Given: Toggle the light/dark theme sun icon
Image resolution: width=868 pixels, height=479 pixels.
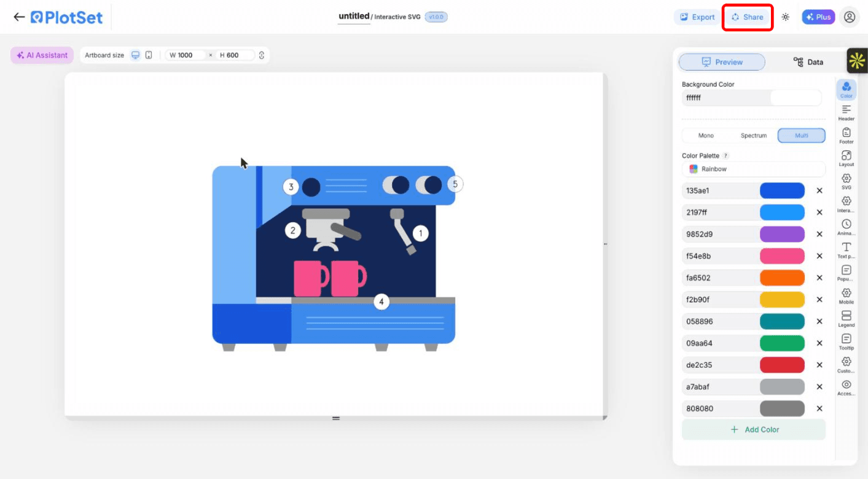Looking at the screenshot, I should click(x=786, y=17).
